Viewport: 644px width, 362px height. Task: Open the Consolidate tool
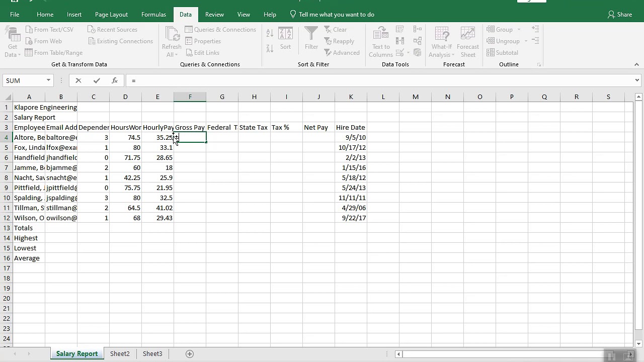[418, 30]
